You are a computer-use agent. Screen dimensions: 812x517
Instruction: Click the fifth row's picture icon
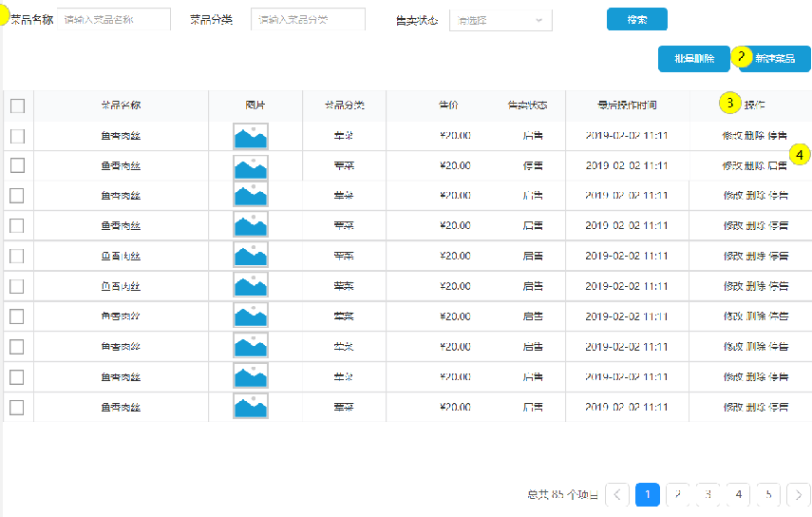point(250,256)
